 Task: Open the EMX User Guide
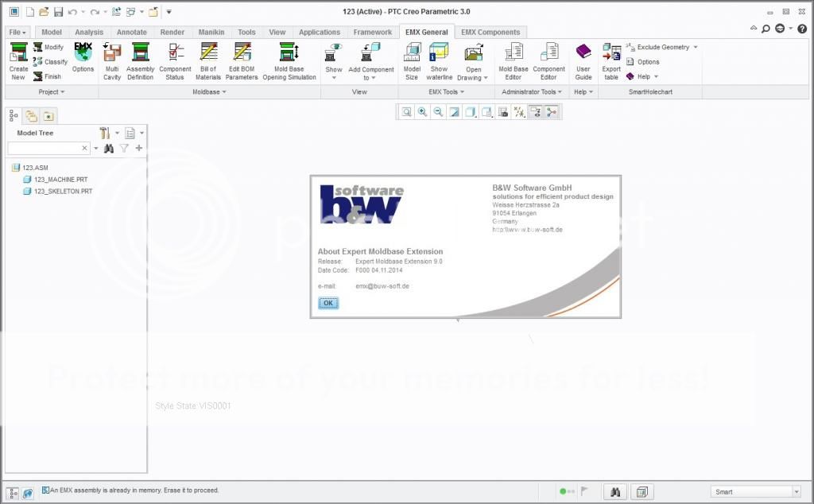tap(583, 61)
